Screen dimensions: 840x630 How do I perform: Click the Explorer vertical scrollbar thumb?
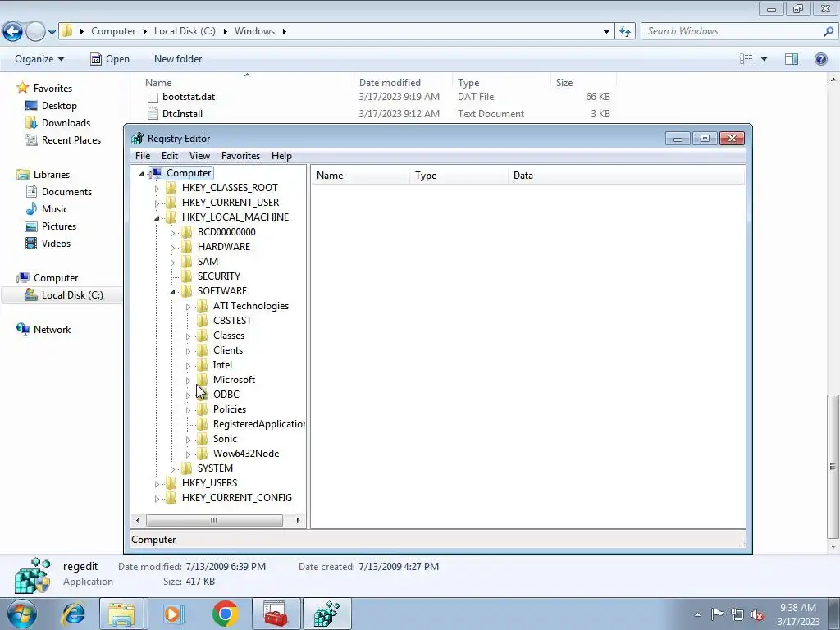coord(833,467)
